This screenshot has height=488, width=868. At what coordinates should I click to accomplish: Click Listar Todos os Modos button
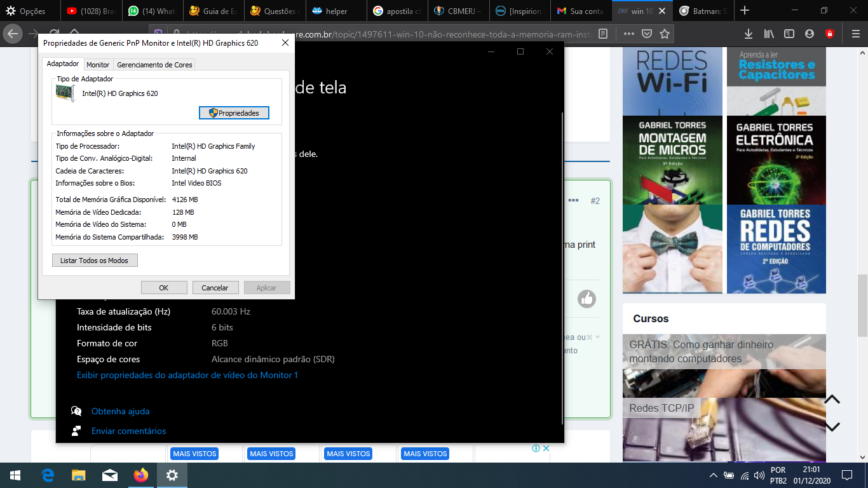point(94,261)
